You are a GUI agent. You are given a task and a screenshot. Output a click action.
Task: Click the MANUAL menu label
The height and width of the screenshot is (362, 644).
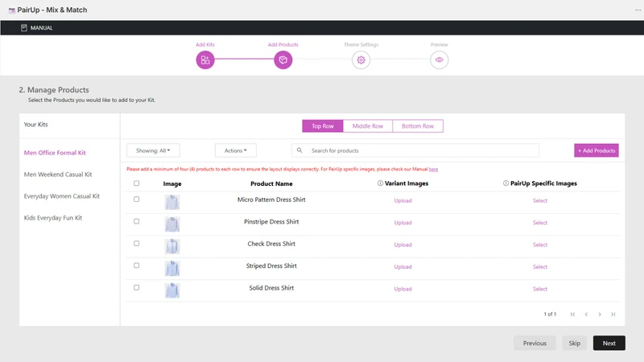click(x=42, y=28)
